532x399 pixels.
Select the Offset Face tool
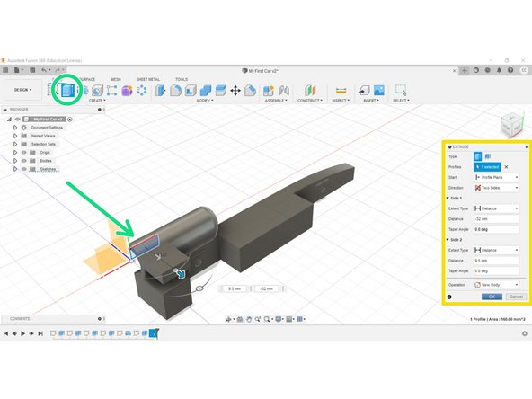point(220,91)
